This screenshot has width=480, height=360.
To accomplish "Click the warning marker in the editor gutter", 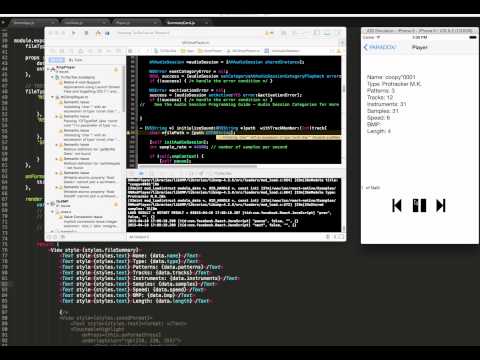I will click(x=128, y=133).
